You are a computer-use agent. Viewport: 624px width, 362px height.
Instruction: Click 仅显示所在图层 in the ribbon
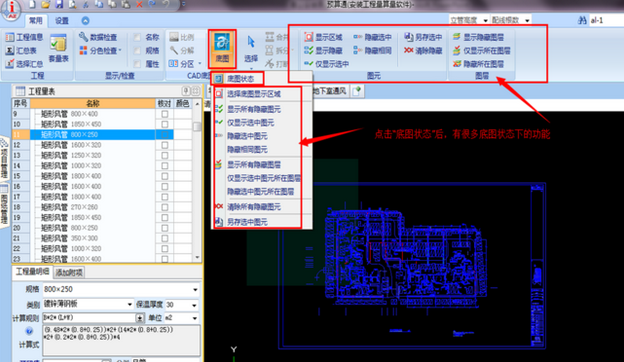482,51
